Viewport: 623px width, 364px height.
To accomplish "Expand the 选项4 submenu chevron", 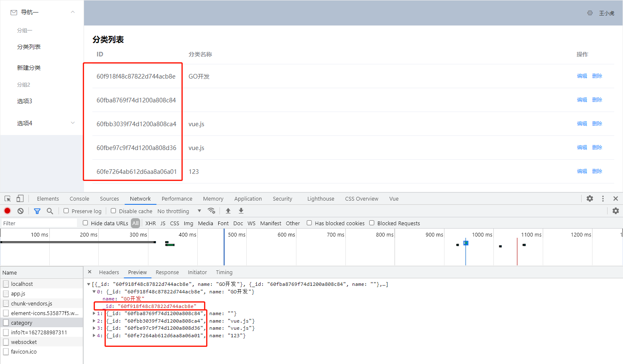I will (x=73, y=123).
